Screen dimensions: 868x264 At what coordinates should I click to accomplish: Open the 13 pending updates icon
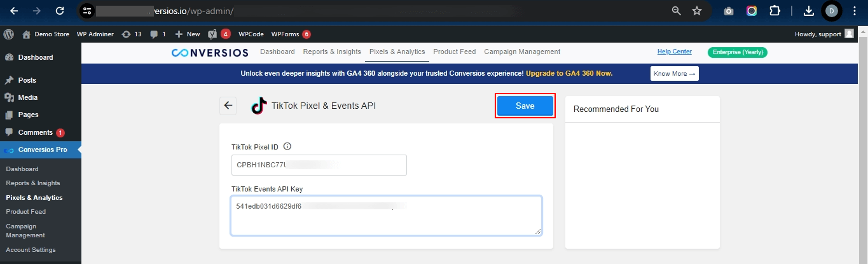tap(132, 34)
